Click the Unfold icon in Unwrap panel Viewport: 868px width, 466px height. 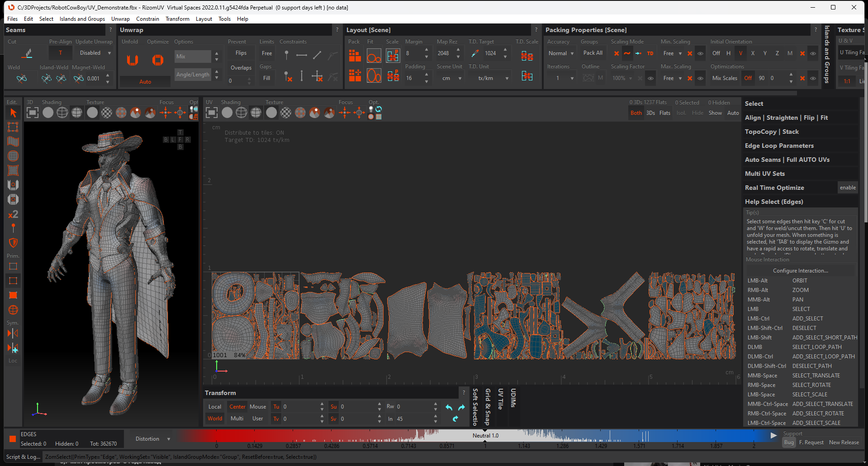click(132, 60)
